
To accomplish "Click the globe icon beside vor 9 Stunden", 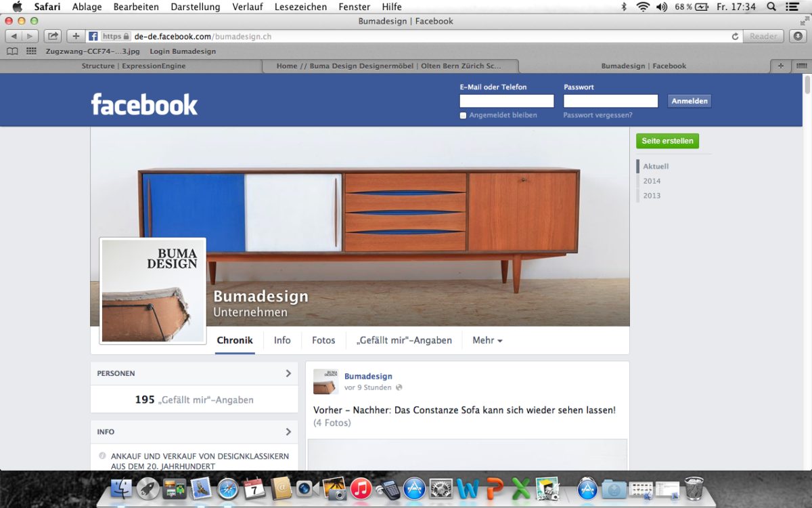I will coord(399,387).
